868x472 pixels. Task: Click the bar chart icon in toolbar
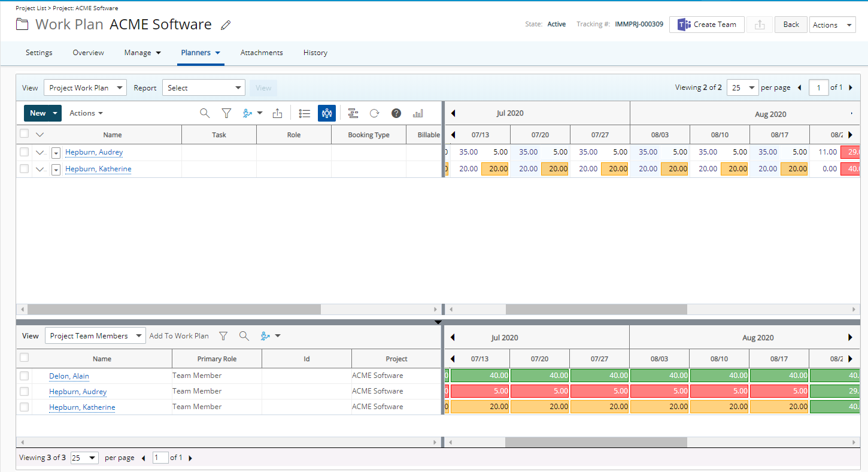click(x=418, y=113)
